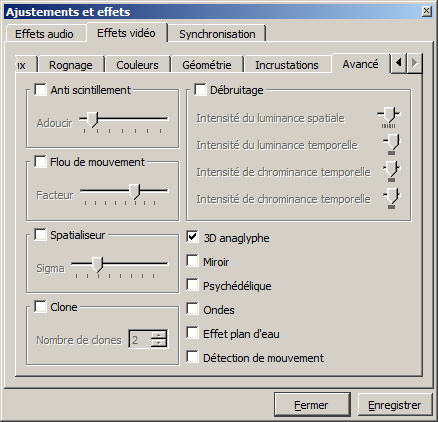The height and width of the screenshot is (422, 438).
Task: Open the Synchronisation tab
Action: click(x=217, y=34)
